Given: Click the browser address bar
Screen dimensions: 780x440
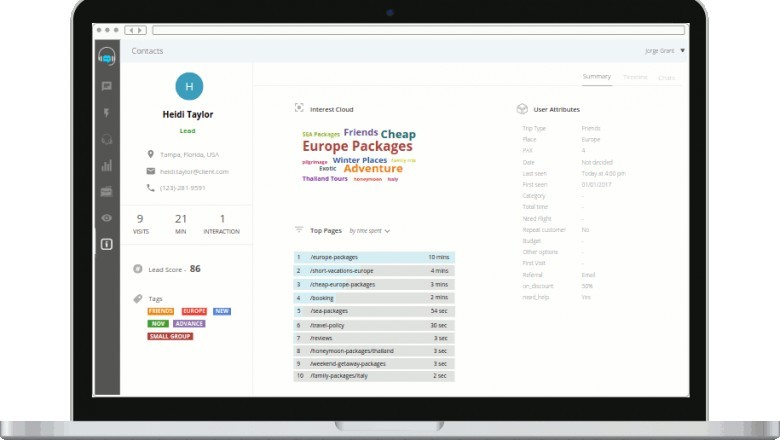Looking at the screenshot, I should click(418, 30).
